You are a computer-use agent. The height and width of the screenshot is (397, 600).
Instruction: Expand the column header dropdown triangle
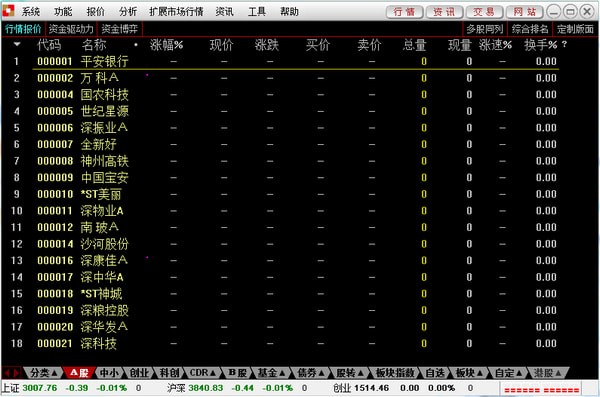click(x=17, y=44)
